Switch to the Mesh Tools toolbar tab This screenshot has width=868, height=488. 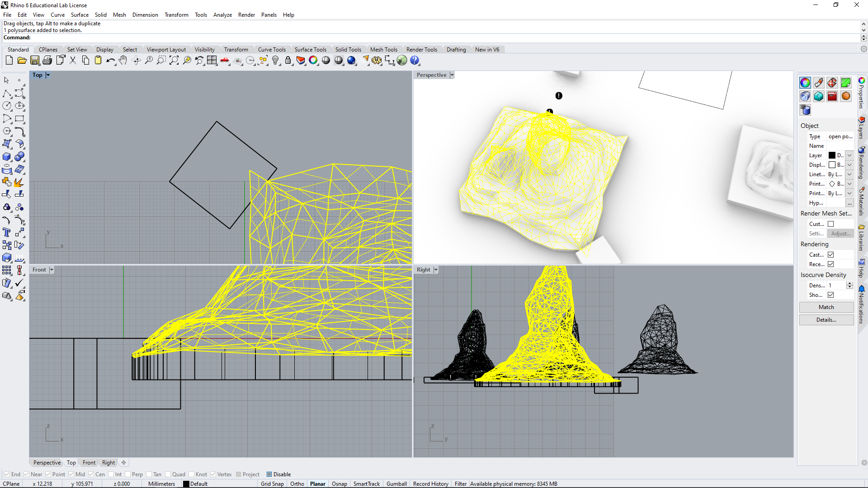(x=383, y=50)
